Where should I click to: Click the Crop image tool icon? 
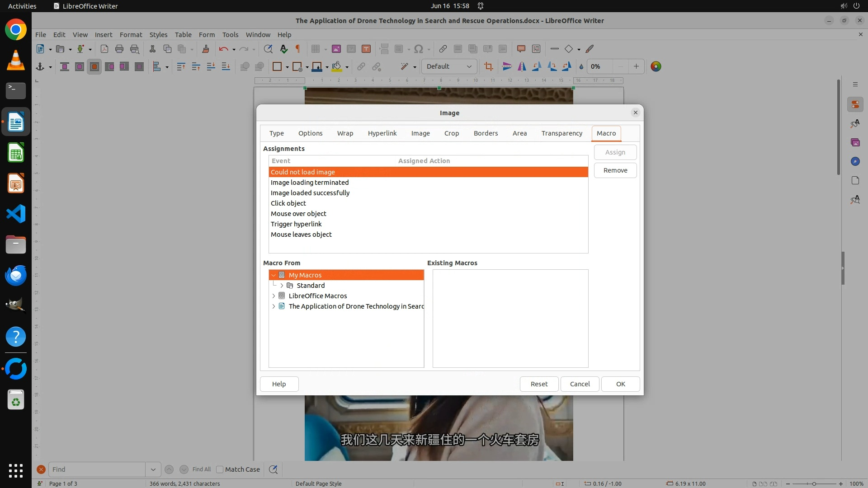coord(488,67)
